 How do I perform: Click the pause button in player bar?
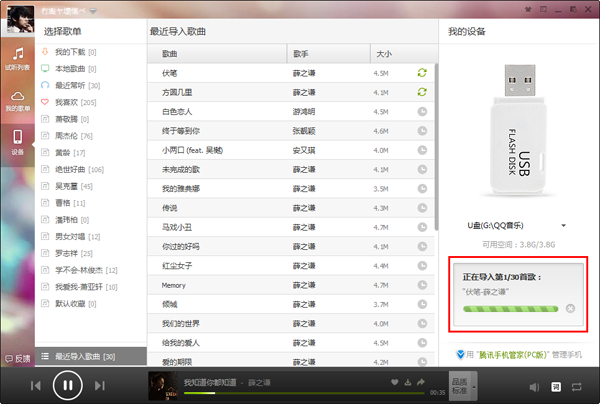67,384
